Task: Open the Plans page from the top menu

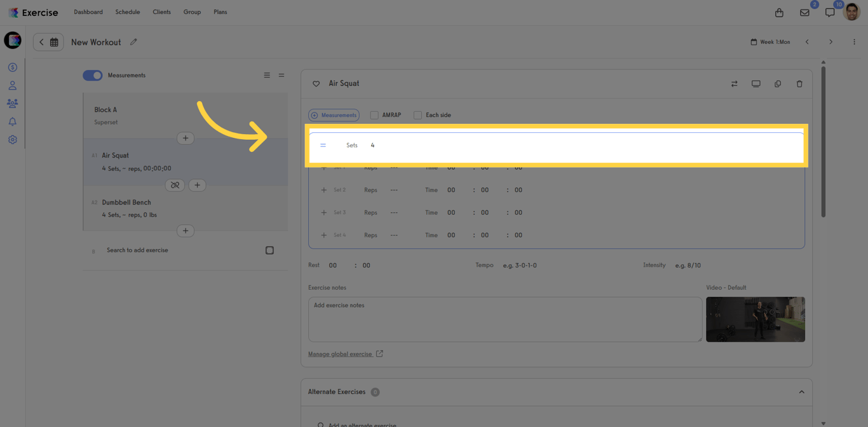Action: tap(220, 11)
